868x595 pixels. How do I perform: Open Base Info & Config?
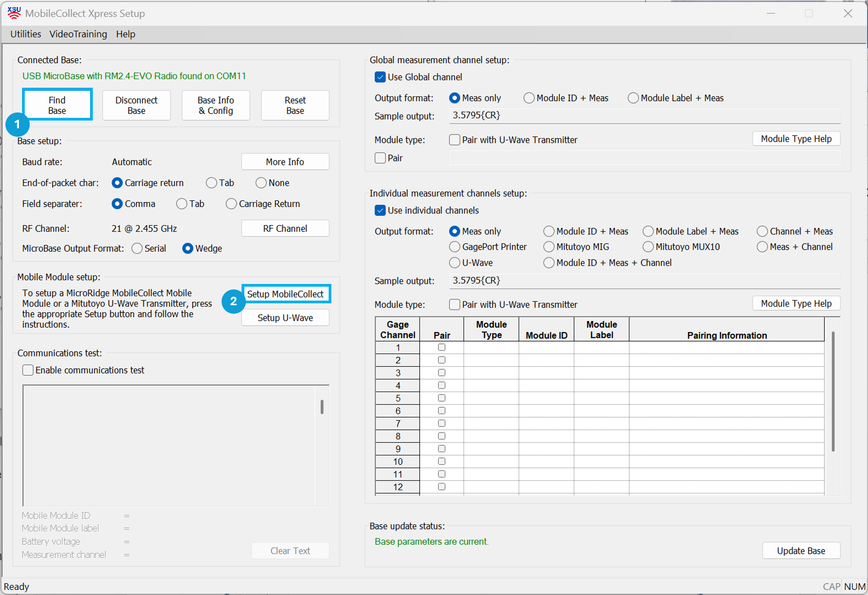pos(216,105)
